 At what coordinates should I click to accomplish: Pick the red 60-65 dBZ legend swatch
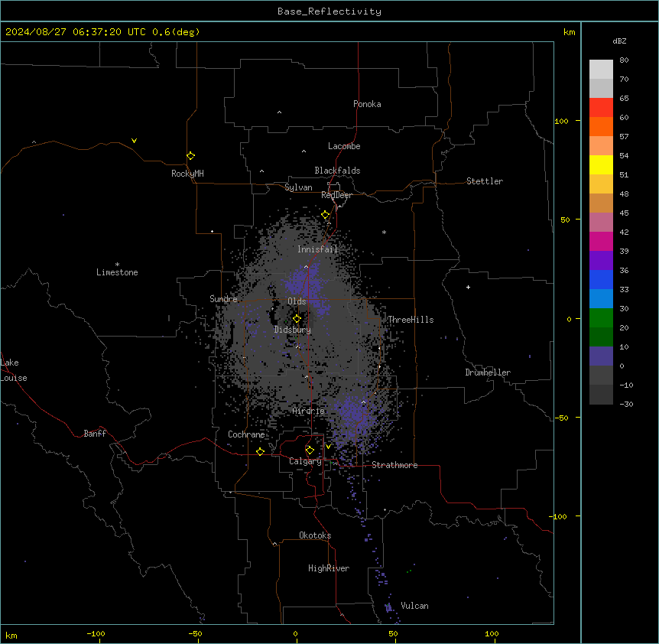pyautogui.click(x=601, y=108)
